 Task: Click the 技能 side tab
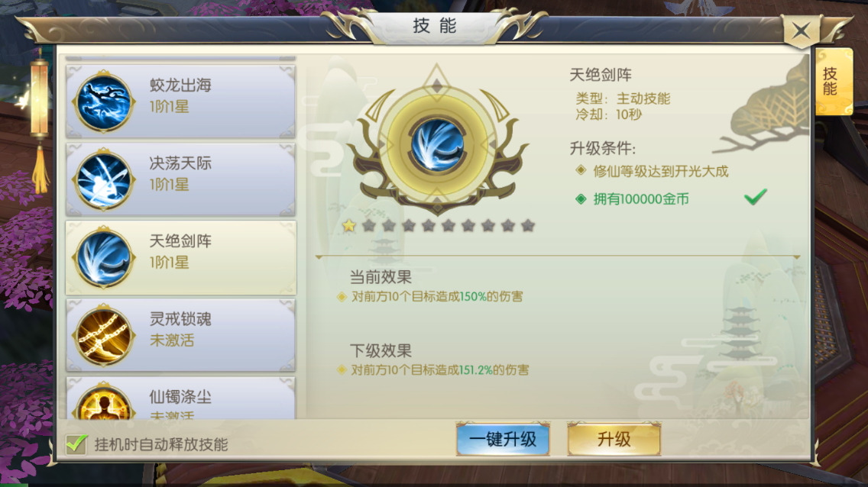(833, 82)
